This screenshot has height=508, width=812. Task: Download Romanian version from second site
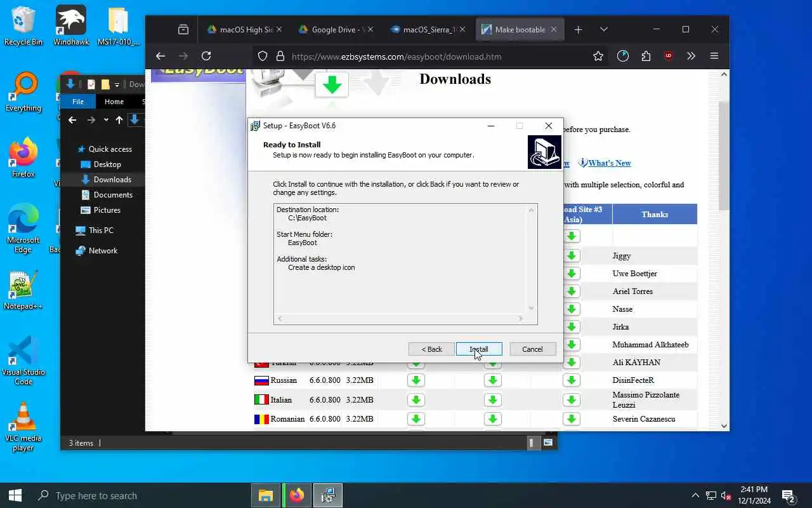(x=493, y=419)
